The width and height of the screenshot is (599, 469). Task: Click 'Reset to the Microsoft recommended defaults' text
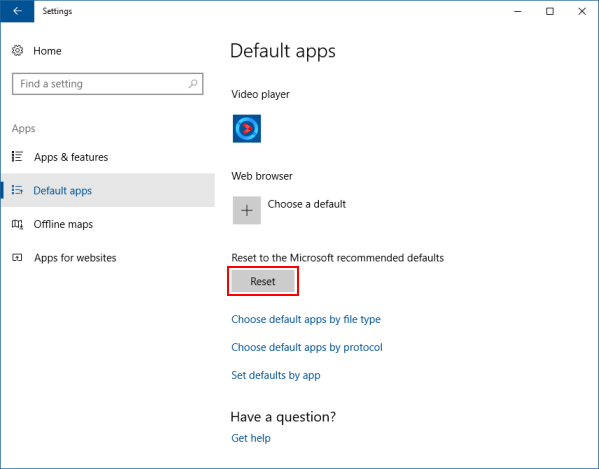click(x=337, y=258)
